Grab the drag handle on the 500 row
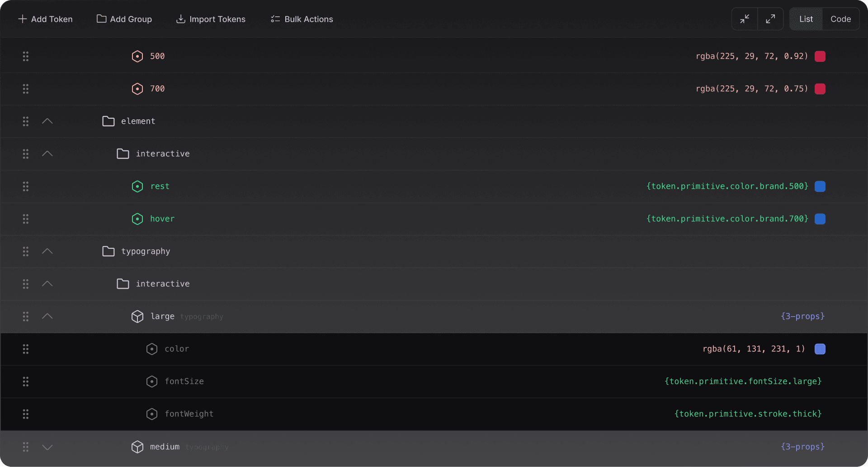 (x=26, y=56)
